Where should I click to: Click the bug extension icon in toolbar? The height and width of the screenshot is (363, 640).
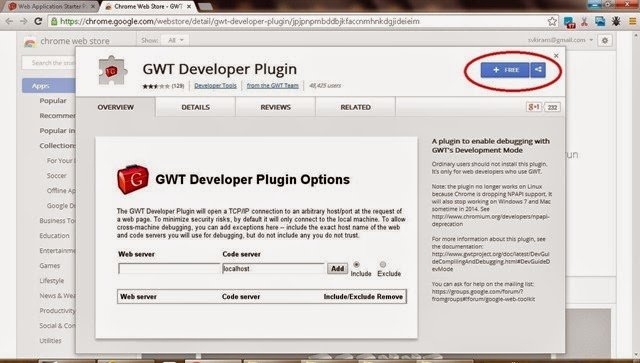[616, 21]
